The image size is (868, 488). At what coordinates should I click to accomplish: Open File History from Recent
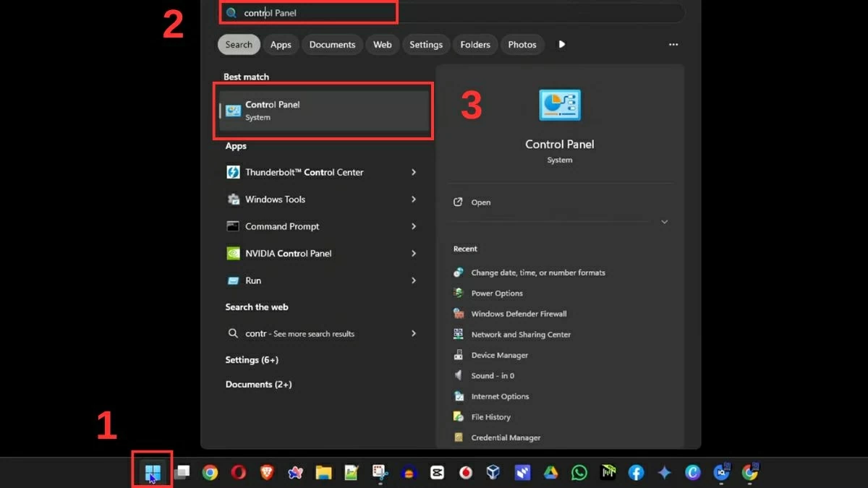point(490,416)
